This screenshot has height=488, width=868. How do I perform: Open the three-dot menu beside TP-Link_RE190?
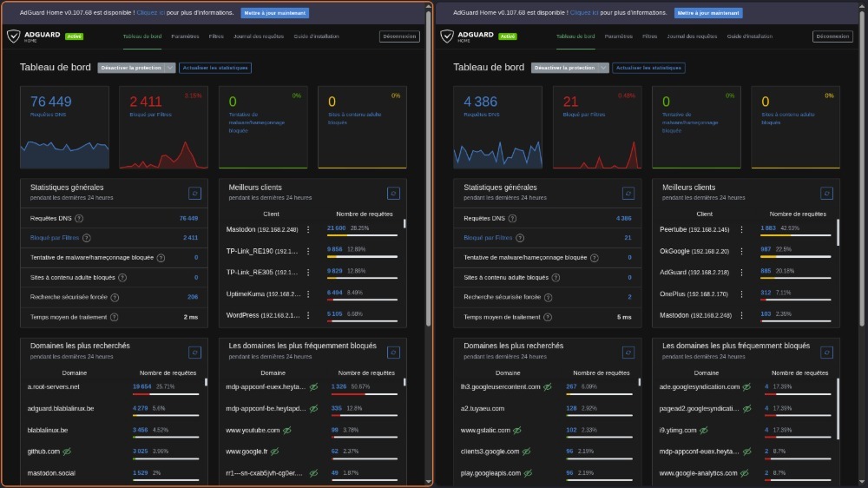(x=308, y=251)
